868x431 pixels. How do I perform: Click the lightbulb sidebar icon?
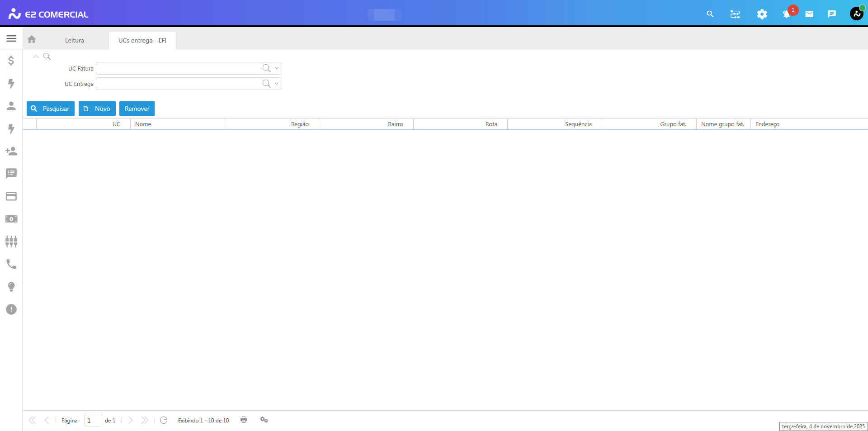coord(11,287)
